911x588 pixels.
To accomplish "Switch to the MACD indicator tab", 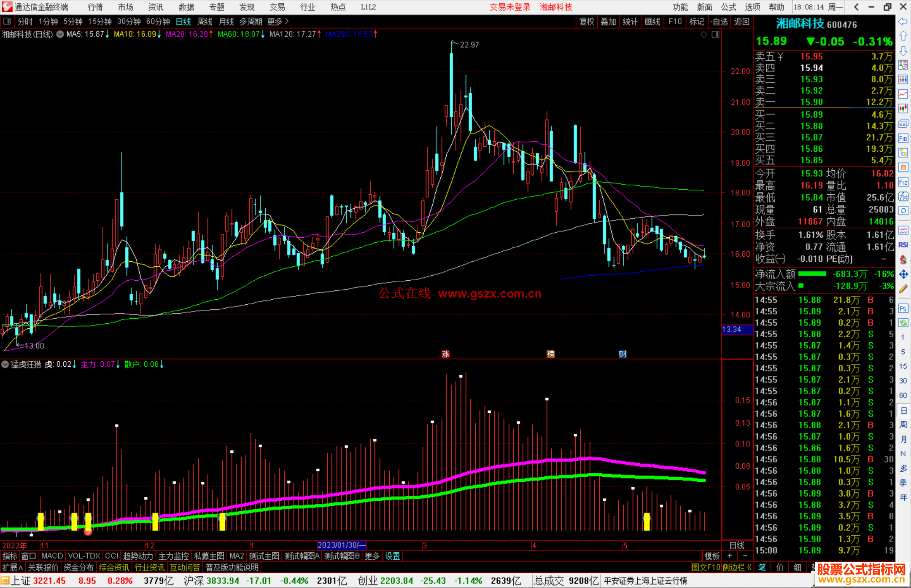I will pyautogui.click(x=52, y=556).
